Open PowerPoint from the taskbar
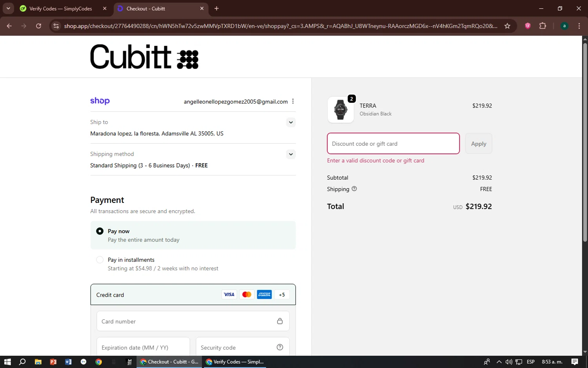Image resolution: width=588 pixels, height=368 pixels. (x=53, y=362)
